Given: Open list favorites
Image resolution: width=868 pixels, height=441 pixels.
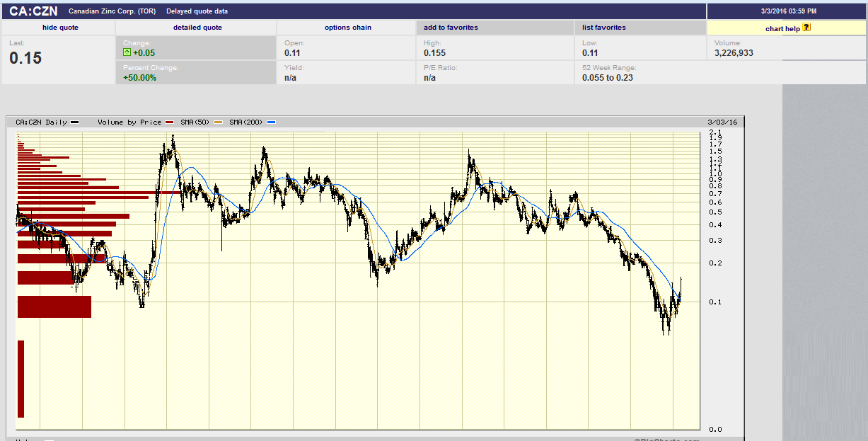Looking at the screenshot, I should click(603, 28).
